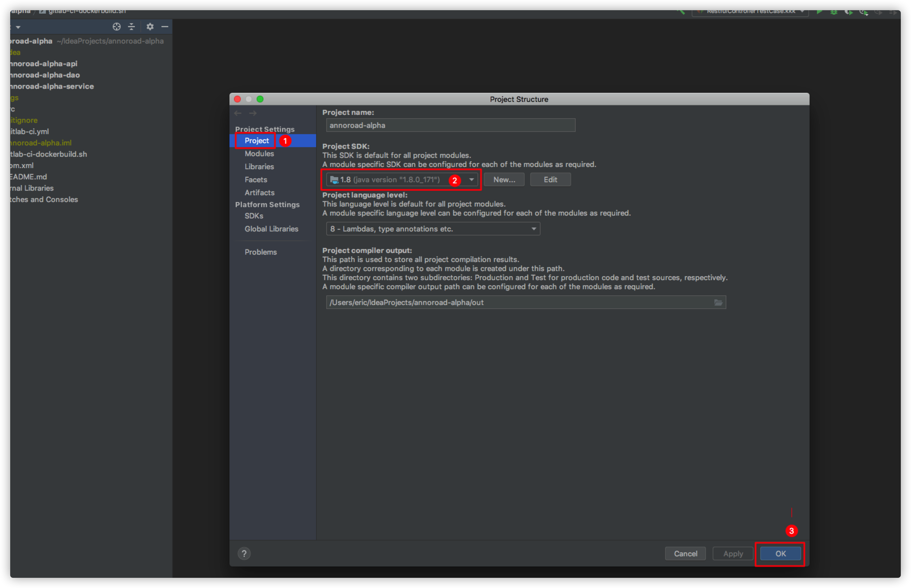The image size is (911, 588).
Task: Select annoroad-alpha-service in project tree
Action: [52, 86]
